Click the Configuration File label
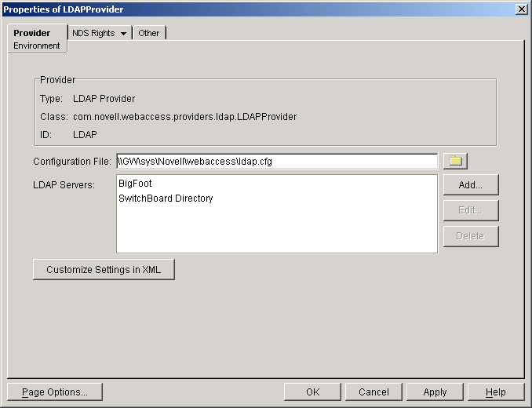Image resolution: width=532 pixels, height=408 pixels. click(72, 162)
